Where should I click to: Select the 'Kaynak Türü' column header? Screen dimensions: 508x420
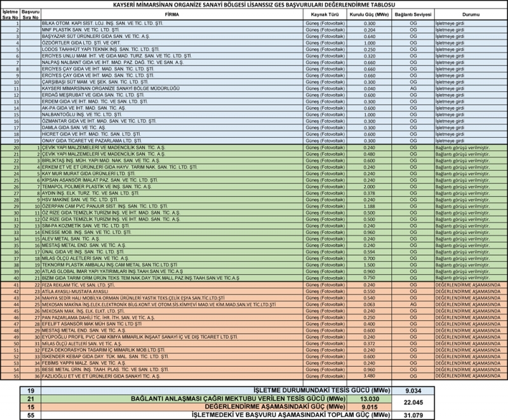click(324, 15)
